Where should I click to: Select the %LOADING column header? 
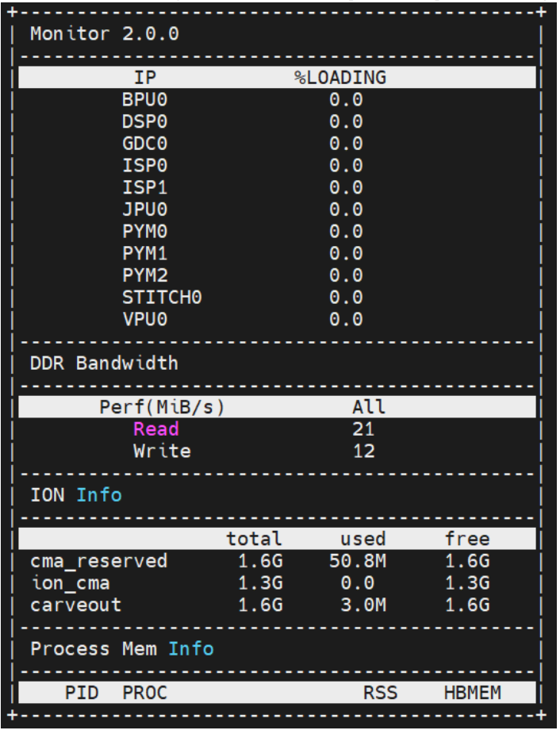click(x=340, y=78)
